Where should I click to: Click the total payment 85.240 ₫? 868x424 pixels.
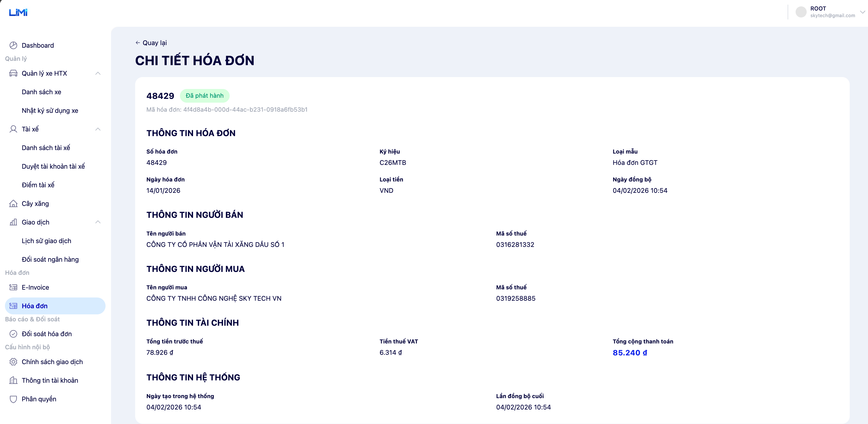[630, 352]
